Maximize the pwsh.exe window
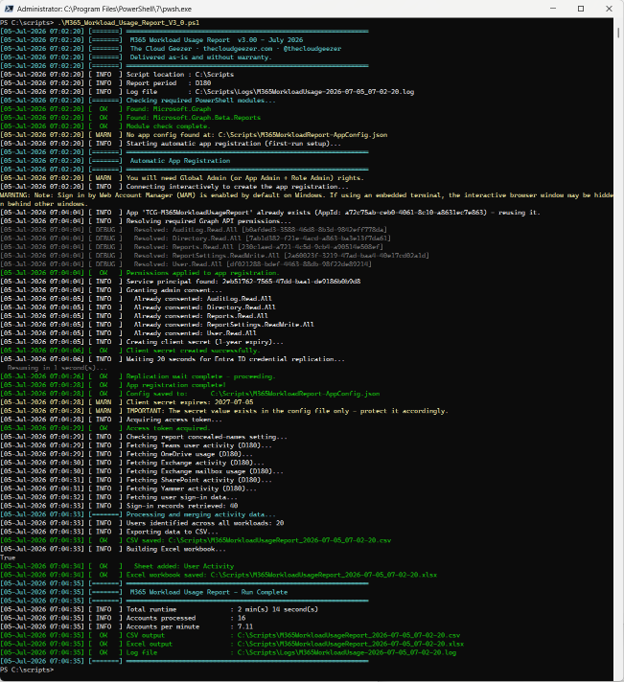The width and height of the screenshot is (624, 682). point(581,9)
